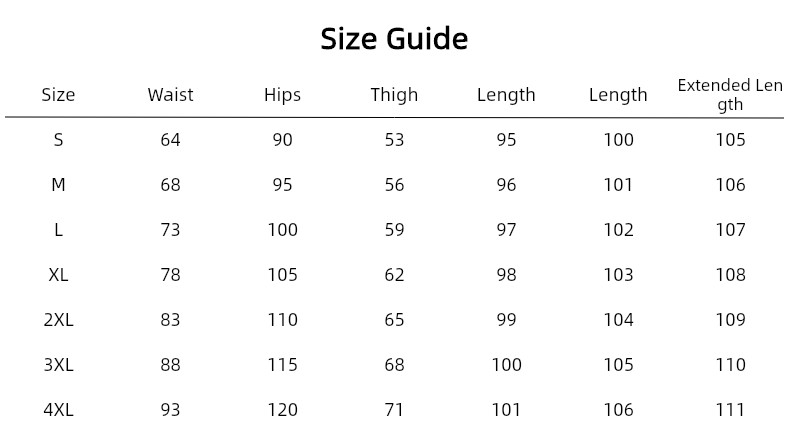
Task: Select waist value 78 for size XL
Action: point(170,275)
